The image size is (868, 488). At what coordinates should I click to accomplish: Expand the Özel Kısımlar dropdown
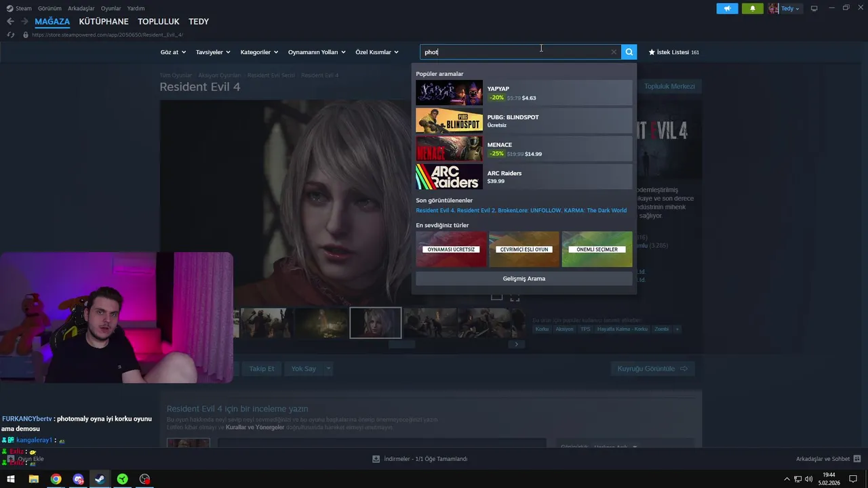[377, 52]
